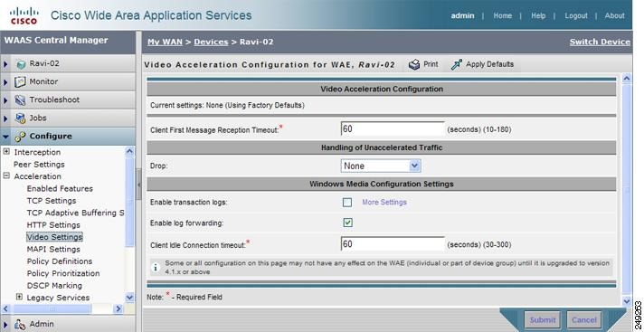
Task: Select Video Settings in the tree
Action: (x=54, y=237)
